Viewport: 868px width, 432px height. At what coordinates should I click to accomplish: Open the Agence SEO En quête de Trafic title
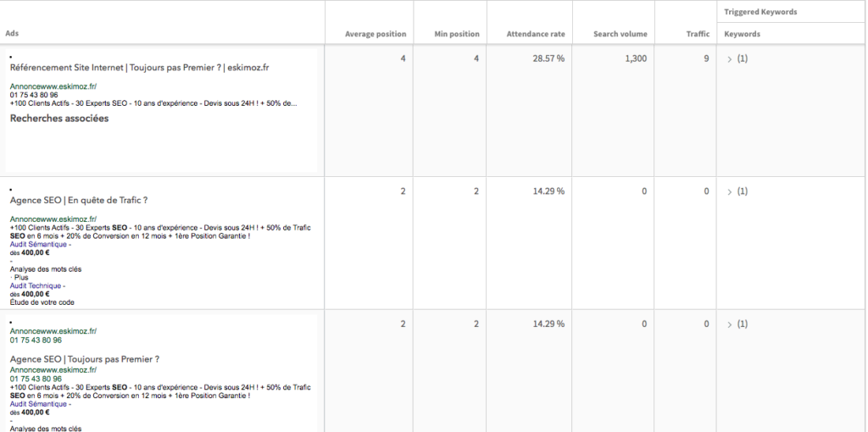pos(79,200)
